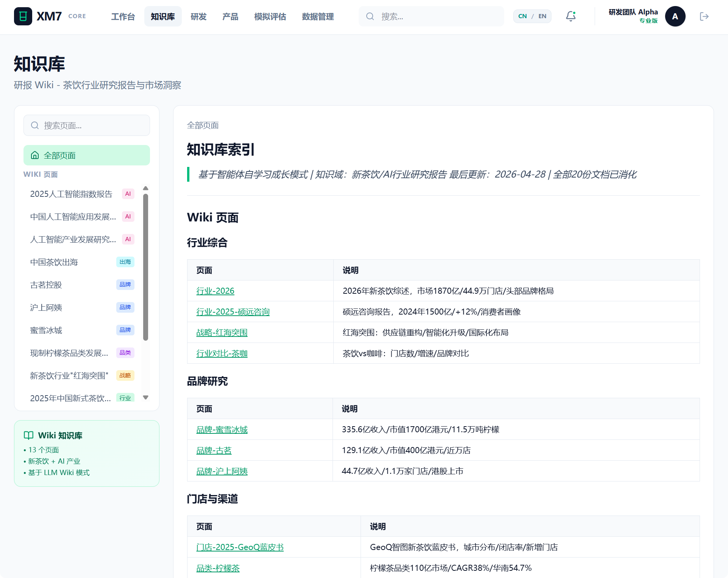Go to the 产品 tab
Image resolution: width=728 pixels, height=578 pixels.
pos(230,16)
